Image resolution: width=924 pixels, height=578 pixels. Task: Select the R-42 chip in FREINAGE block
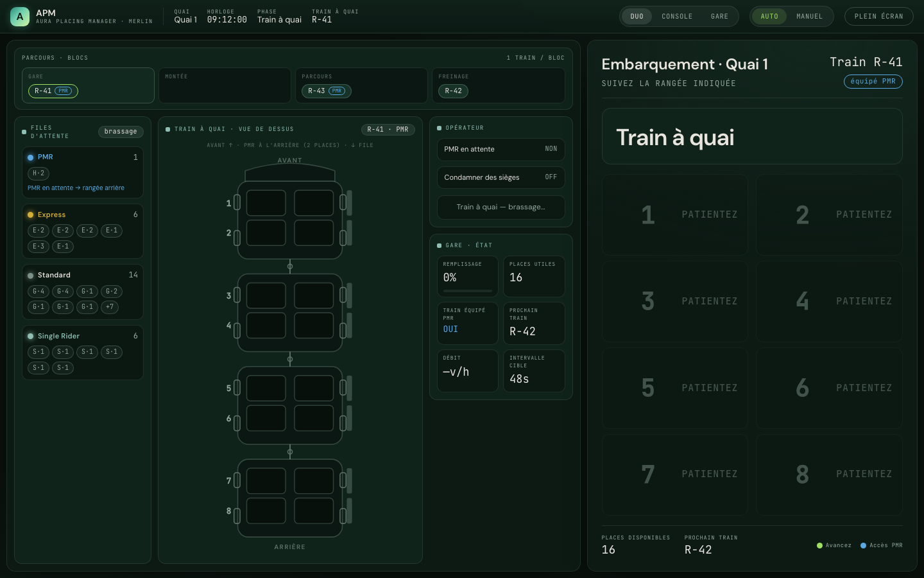coord(453,91)
